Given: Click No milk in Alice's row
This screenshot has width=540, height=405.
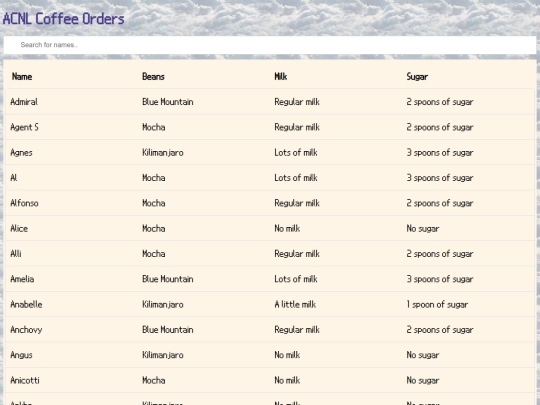Looking at the screenshot, I should [x=287, y=228].
